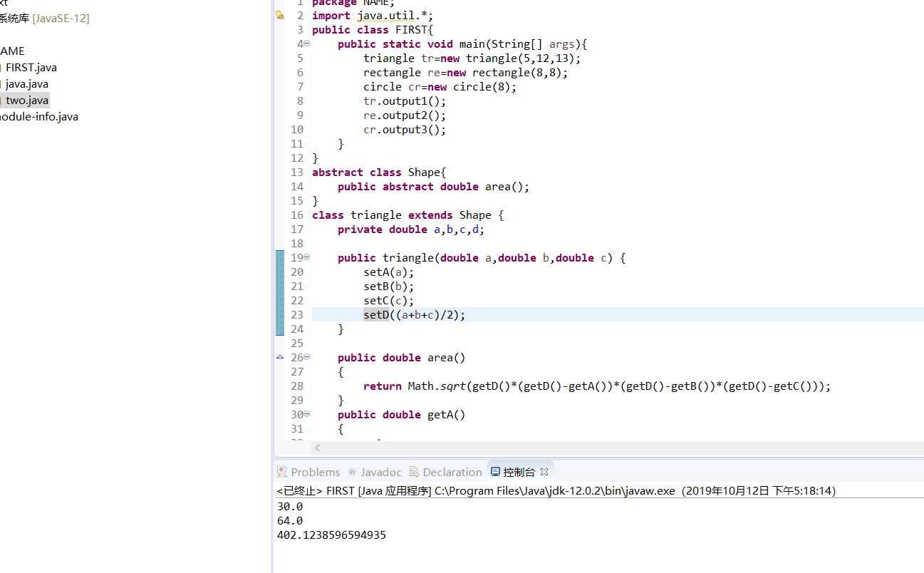This screenshot has height=573, width=924.
Task: Click console output value 30.0
Action: click(290, 507)
